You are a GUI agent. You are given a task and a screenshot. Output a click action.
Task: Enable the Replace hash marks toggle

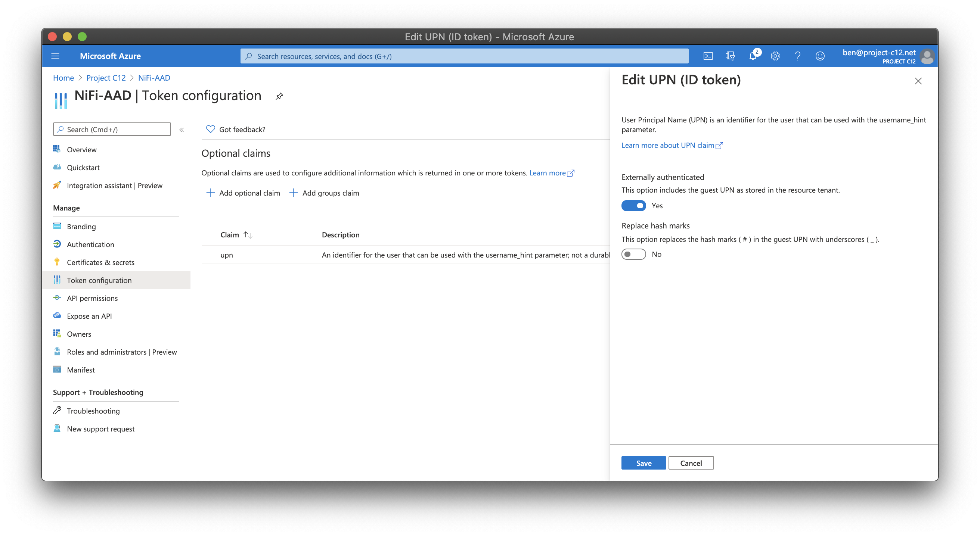tap(633, 254)
